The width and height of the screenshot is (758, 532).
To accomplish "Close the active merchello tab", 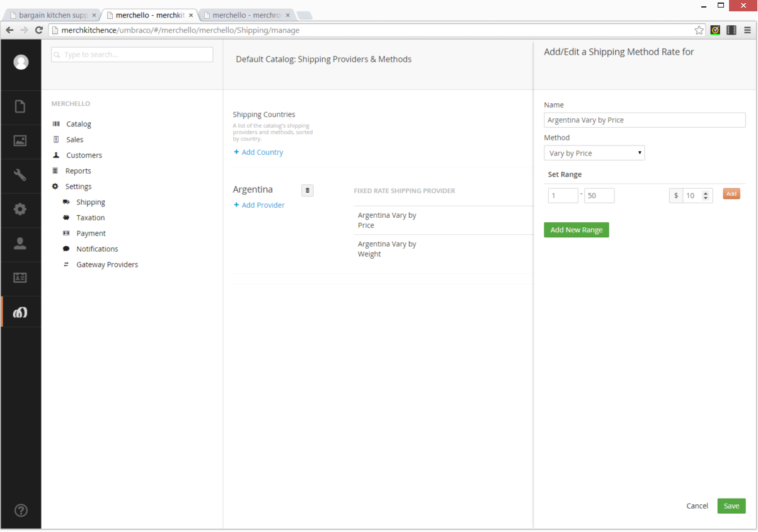I will [191, 15].
